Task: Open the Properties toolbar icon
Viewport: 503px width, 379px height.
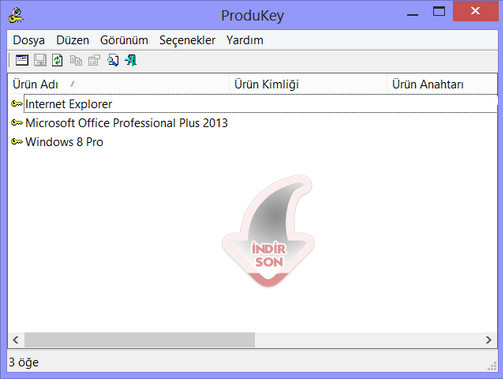Action: (x=94, y=60)
